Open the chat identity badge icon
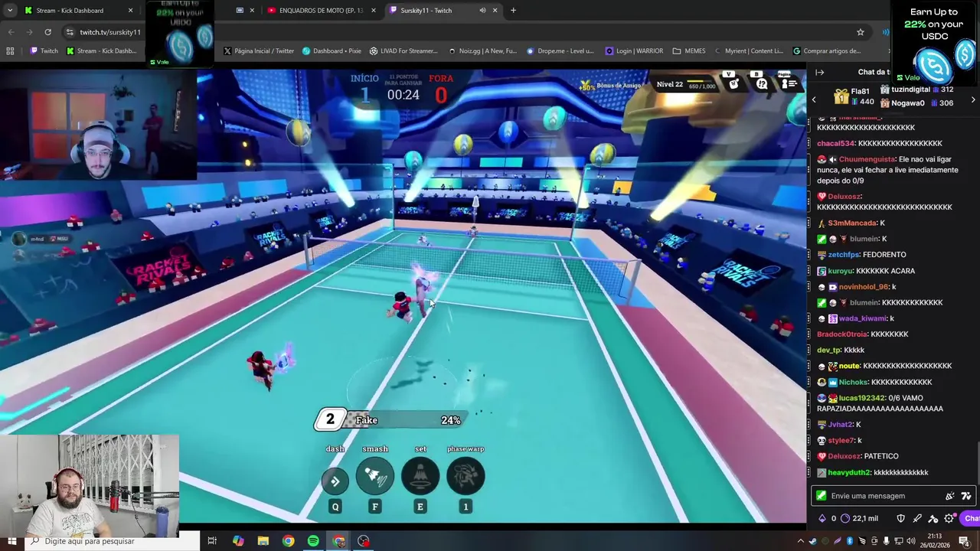Screen dimensions: 980x551 point(822,496)
